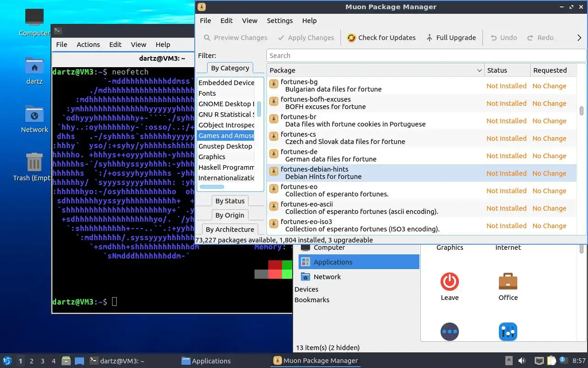Click Apply Changes in the Muon toolbar
Image resolution: width=588 pixels, height=368 pixels.
coord(305,38)
